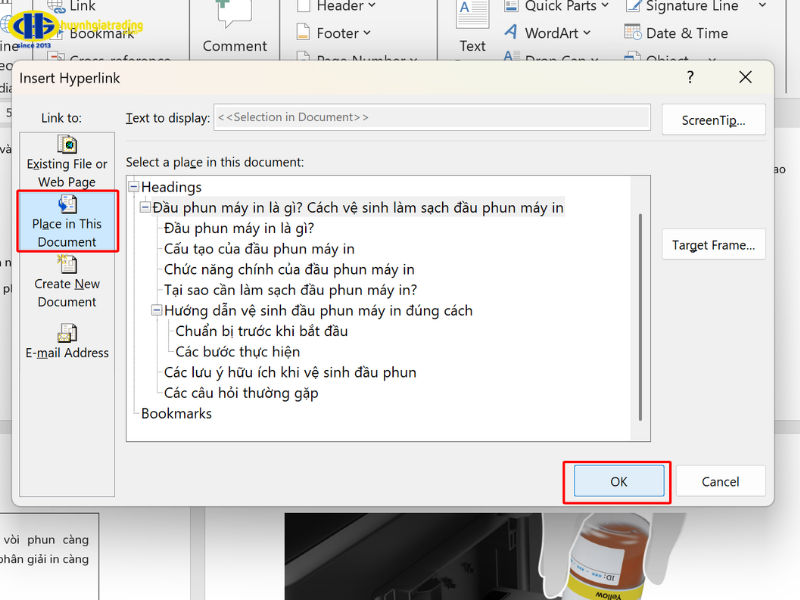Click OK to confirm the hyperlink
The image size is (800, 600).
tap(616, 481)
